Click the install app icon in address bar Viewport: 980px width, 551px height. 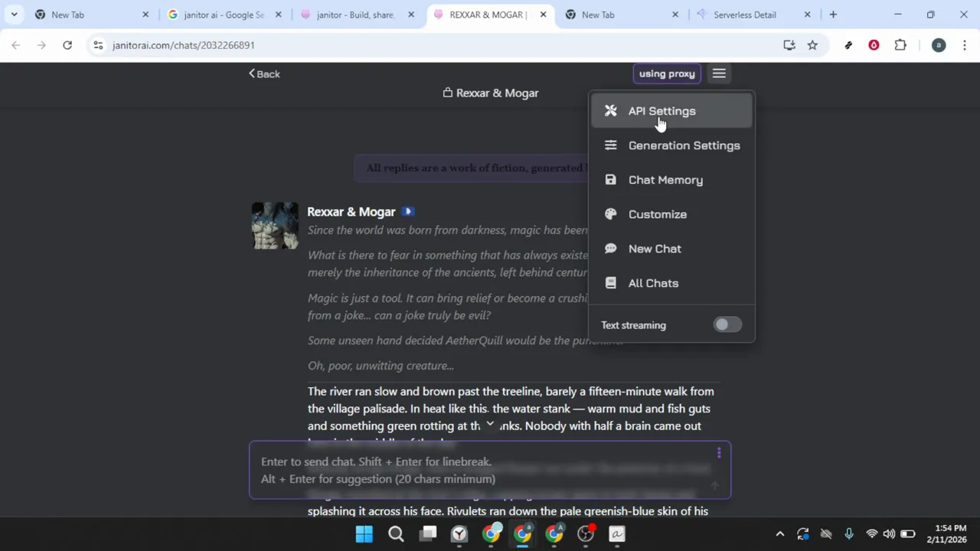tap(789, 45)
